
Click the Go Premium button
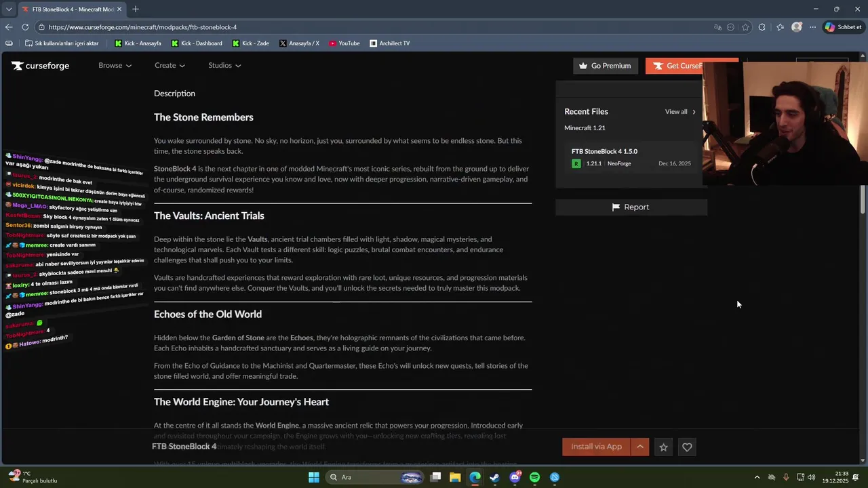605,66
